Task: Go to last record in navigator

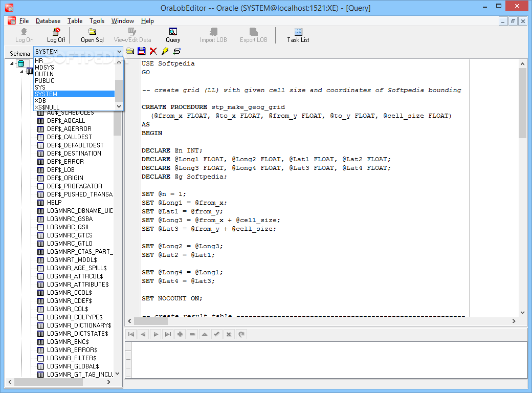Action: [x=168, y=334]
